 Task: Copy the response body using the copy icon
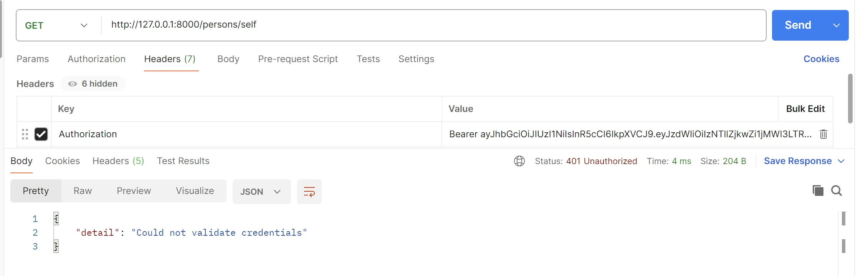pyautogui.click(x=818, y=191)
